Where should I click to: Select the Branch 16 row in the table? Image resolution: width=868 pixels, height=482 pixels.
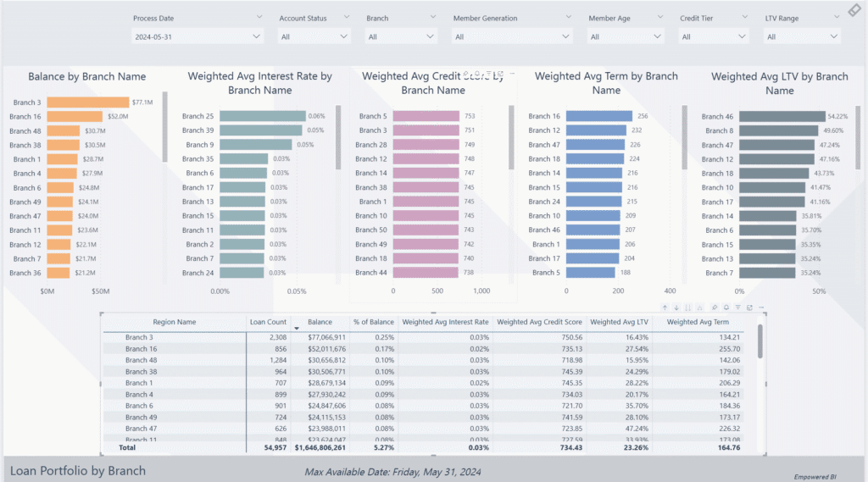[142, 349]
